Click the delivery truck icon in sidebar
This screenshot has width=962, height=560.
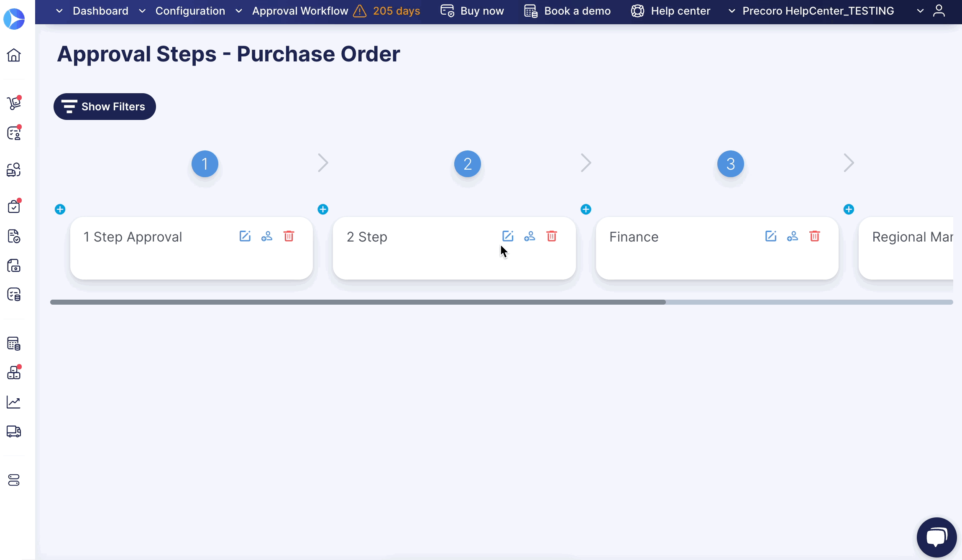pyautogui.click(x=14, y=432)
